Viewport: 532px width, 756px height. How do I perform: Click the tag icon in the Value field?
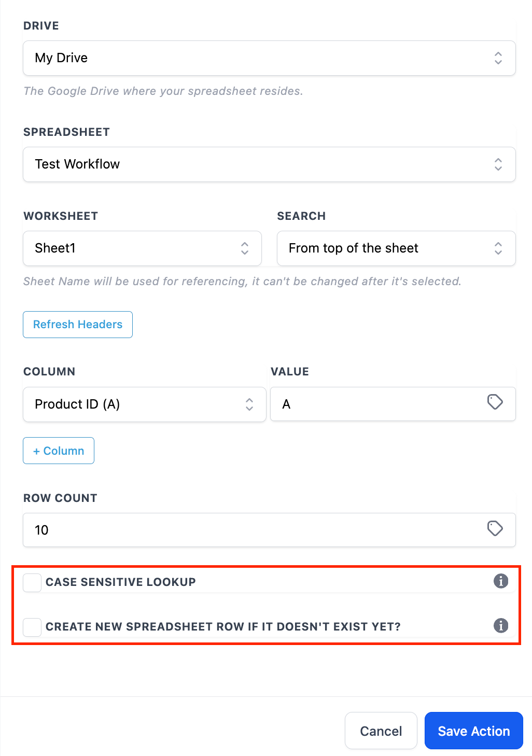(495, 402)
